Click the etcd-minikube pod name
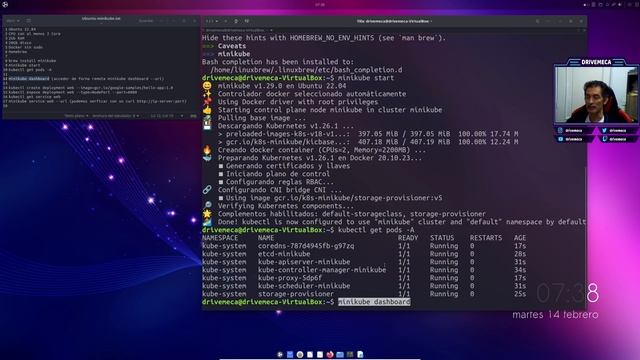640x360 pixels. [284, 254]
